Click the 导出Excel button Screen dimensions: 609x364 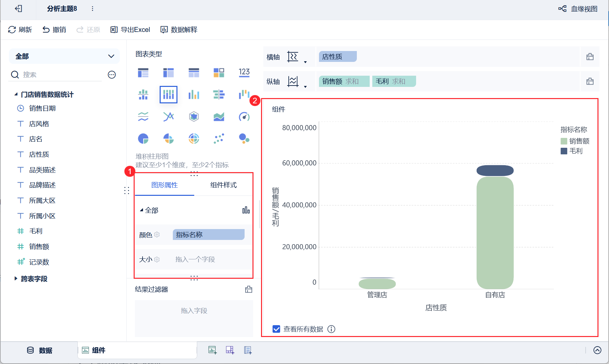click(130, 30)
